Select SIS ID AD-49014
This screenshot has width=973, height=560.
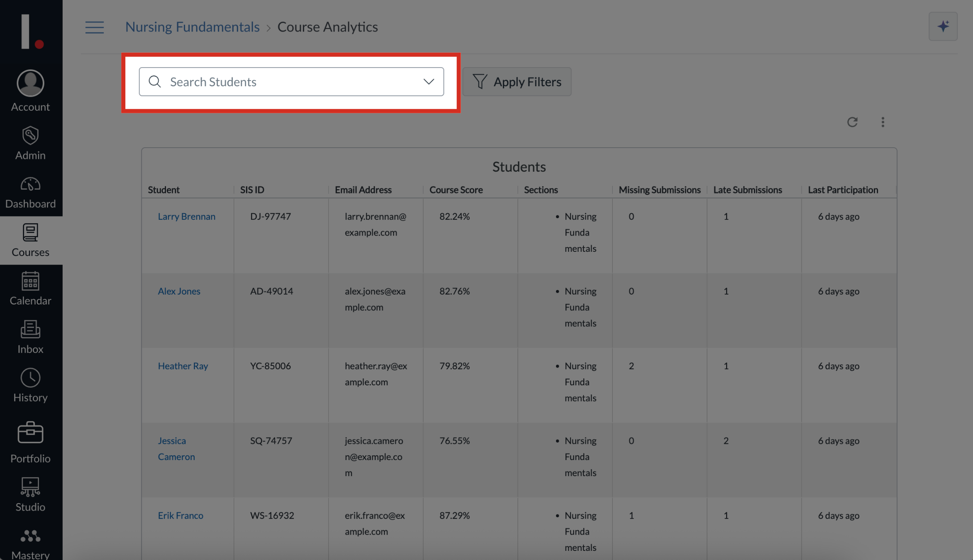pos(271,291)
